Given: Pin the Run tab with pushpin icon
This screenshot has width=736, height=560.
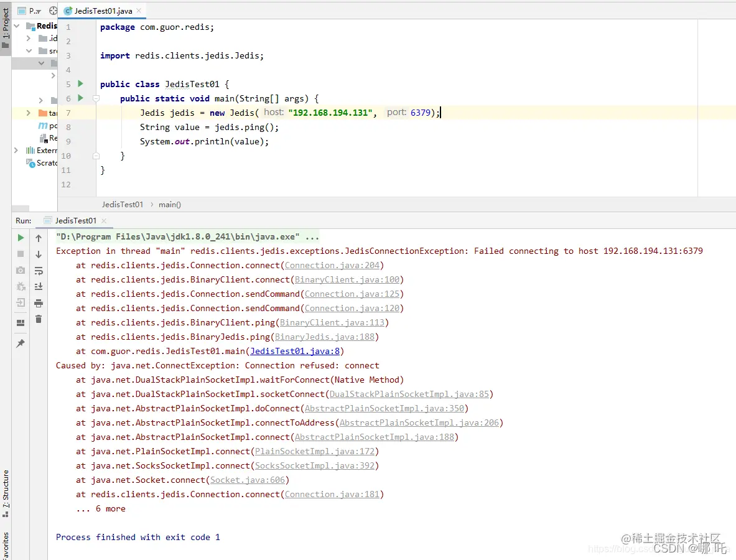Looking at the screenshot, I should click(x=21, y=343).
